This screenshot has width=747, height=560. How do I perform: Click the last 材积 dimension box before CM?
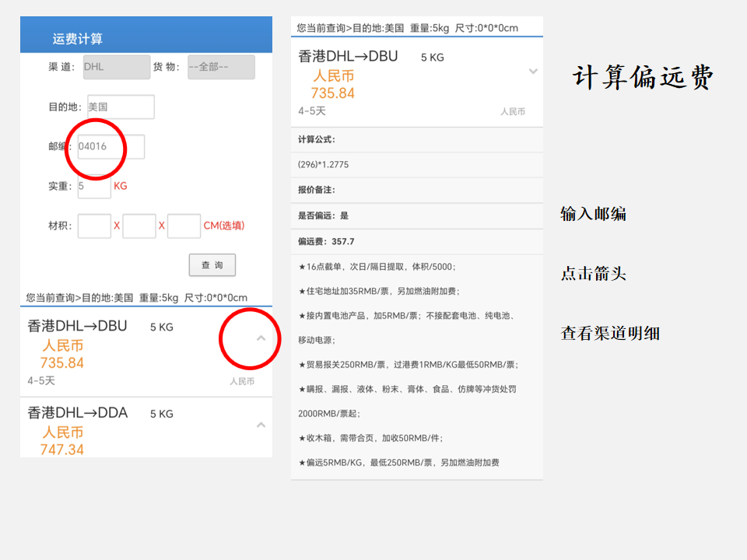pos(184,226)
